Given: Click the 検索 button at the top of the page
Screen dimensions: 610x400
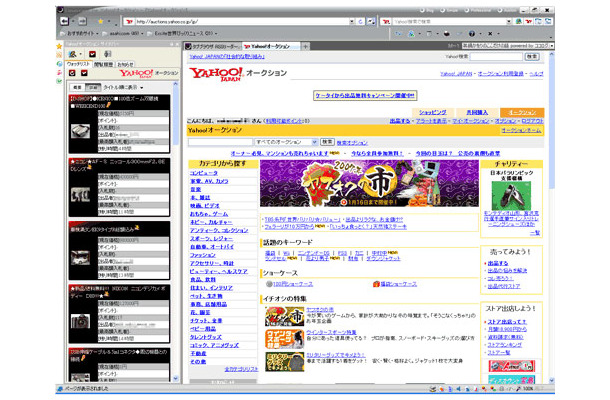Looking at the screenshot, I should pyautogui.click(x=532, y=57).
